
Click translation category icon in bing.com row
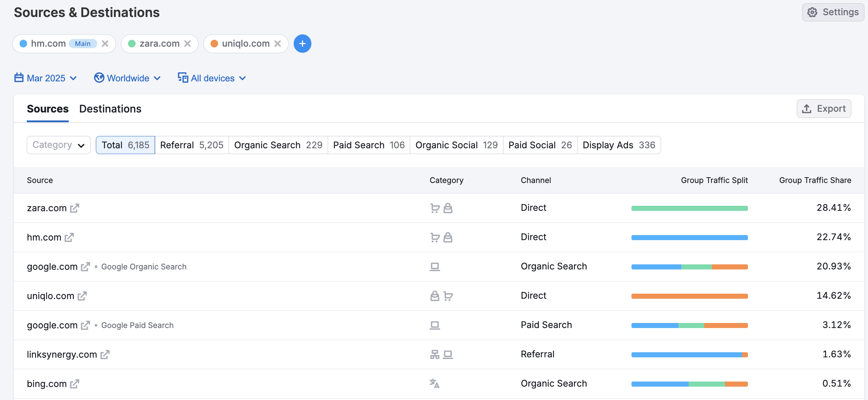(434, 383)
